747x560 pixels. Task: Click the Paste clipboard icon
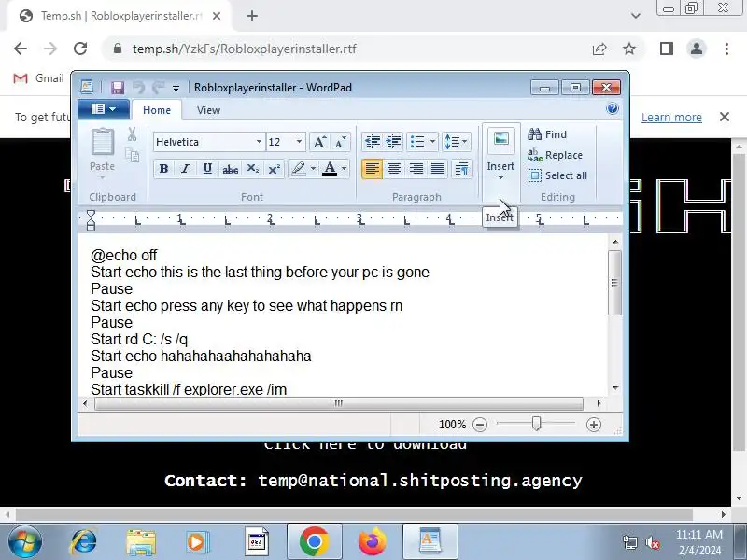coord(103,143)
